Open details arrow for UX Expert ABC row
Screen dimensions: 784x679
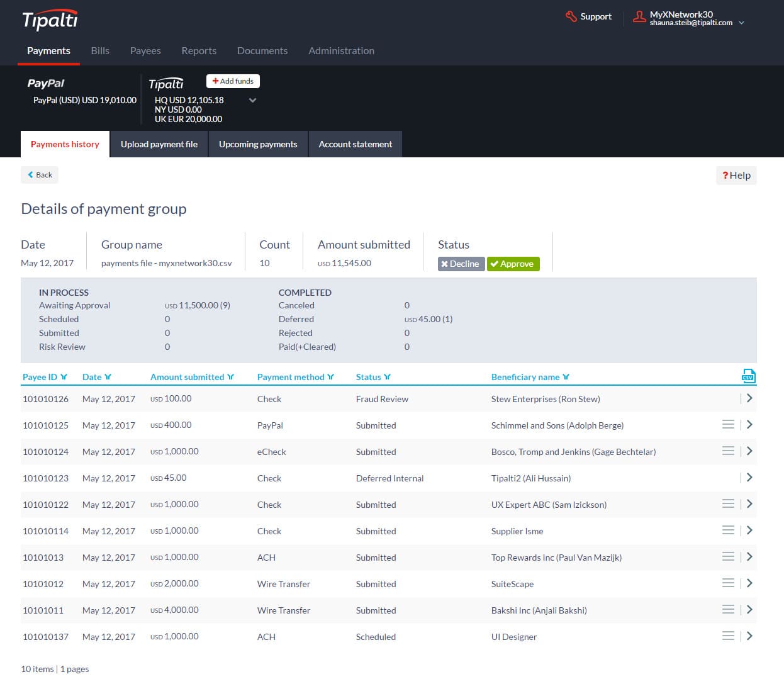749,504
